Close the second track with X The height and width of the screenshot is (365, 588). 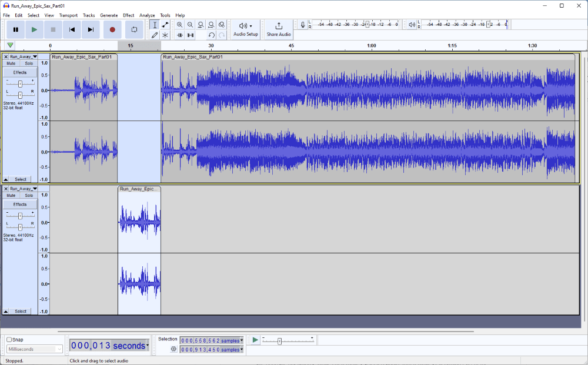click(6, 189)
